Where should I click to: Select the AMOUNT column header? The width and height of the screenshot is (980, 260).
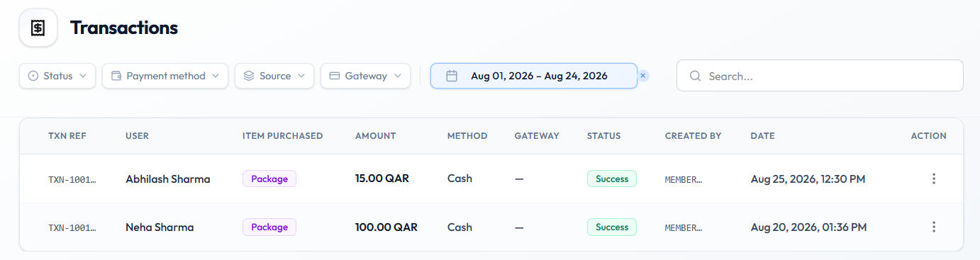376,136
